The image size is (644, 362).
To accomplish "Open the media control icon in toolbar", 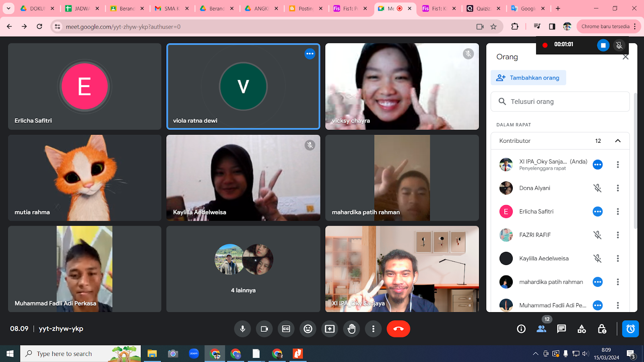I will click(x=537, y=27).
